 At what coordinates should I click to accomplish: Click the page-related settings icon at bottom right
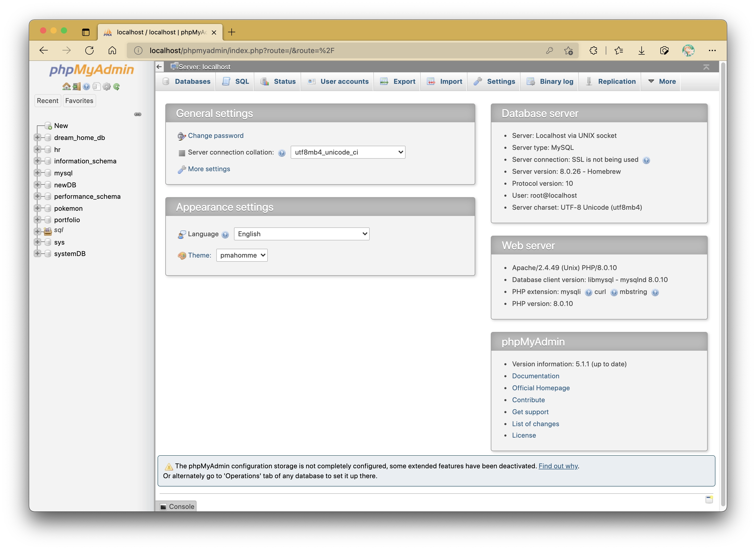coord(709,499)
